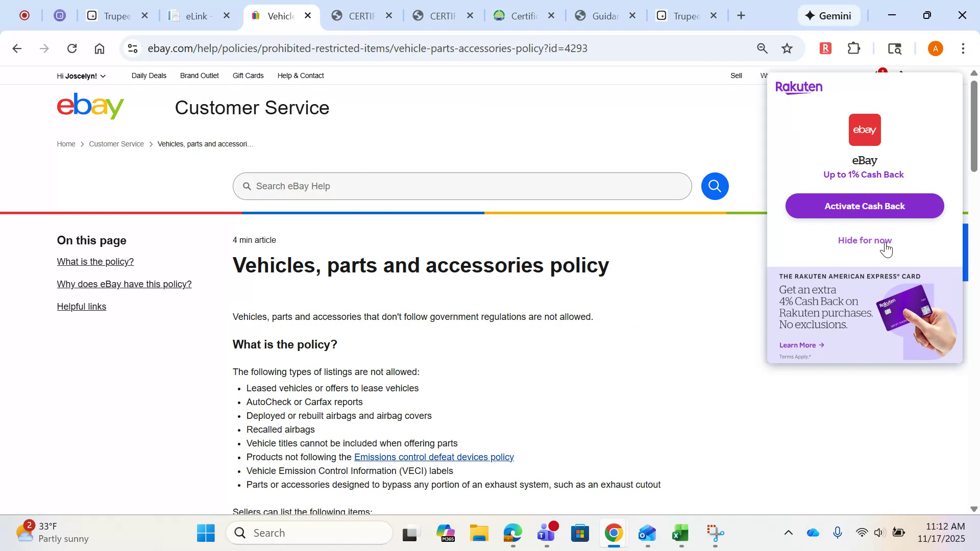
Task: Click the microphone icon in the system tray
Action: [838, 532]
